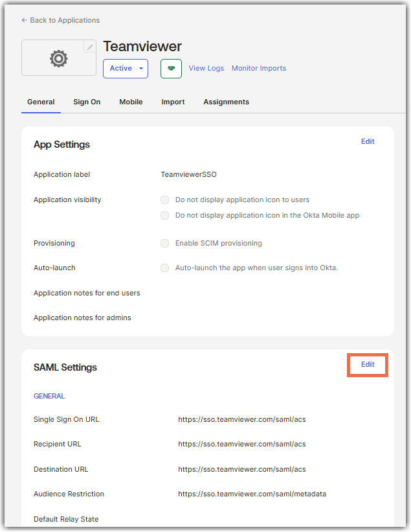Click the Monitor Imports link
This screenshot has height=532, width=411.
pyautogui.click(x=259, y=69)
